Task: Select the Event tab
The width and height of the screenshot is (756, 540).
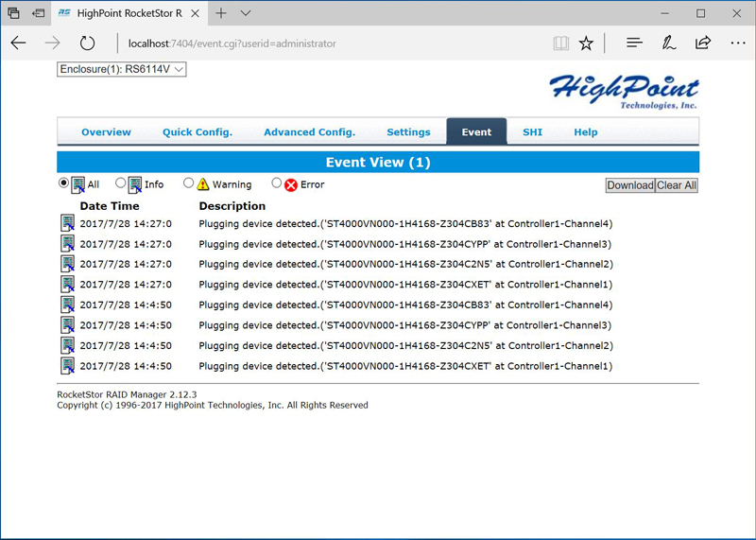Action: [476, 131]
